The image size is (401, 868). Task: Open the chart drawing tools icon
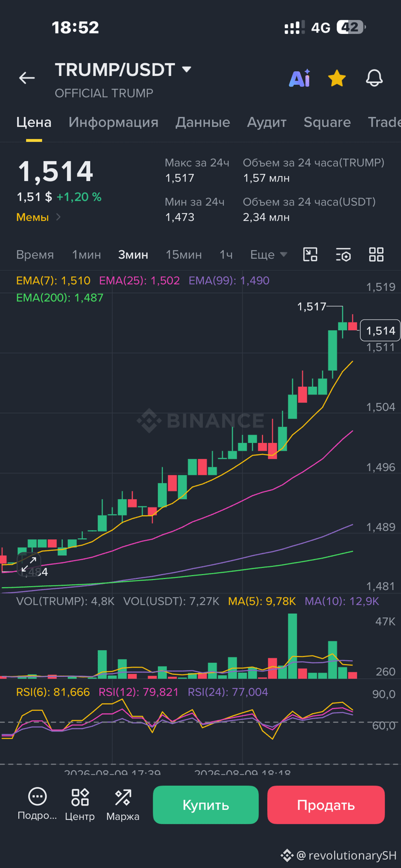(310, 255)
